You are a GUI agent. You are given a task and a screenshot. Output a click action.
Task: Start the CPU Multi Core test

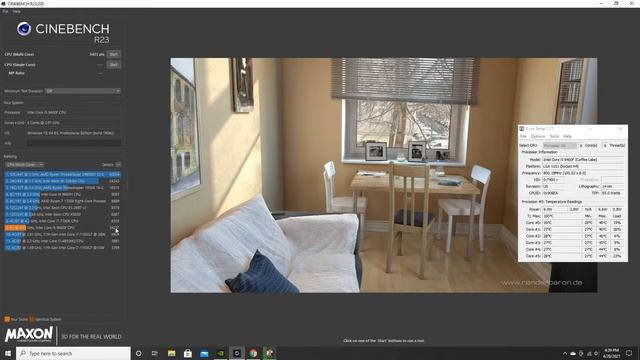click(113, 54)
